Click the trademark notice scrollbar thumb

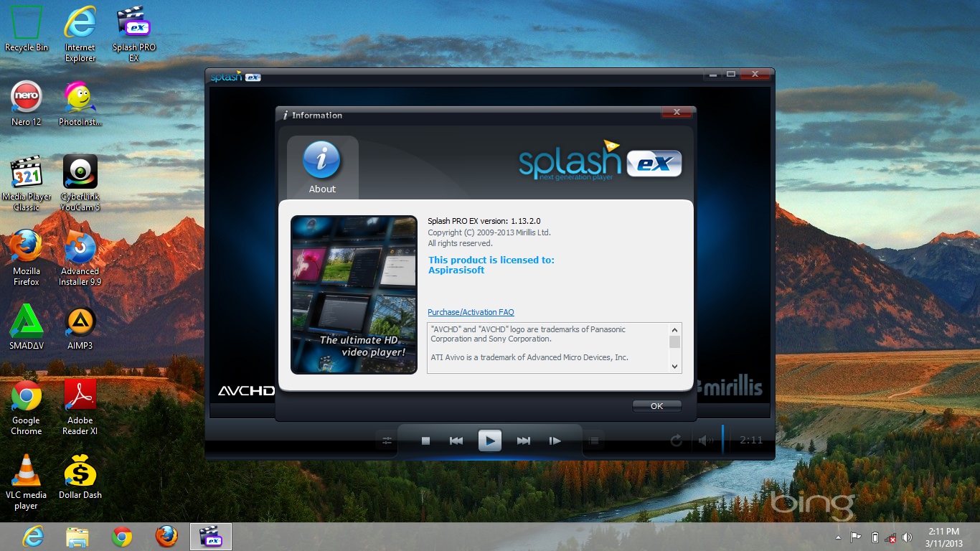tap(674, 342)
